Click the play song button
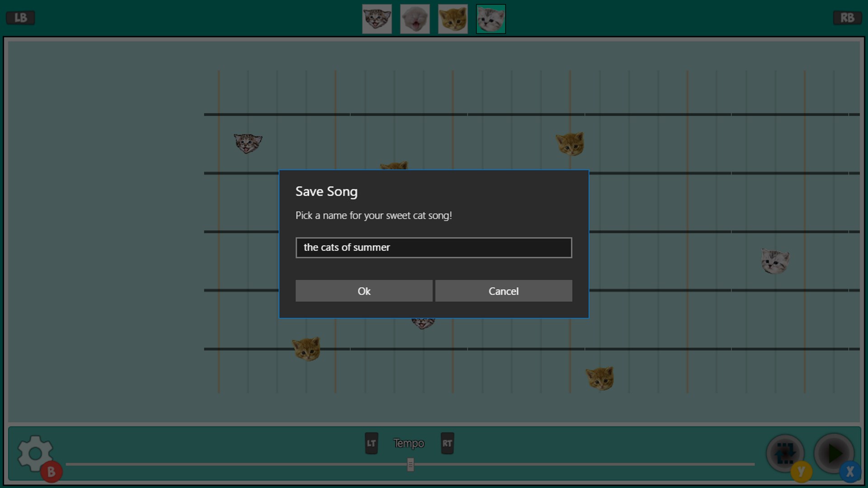Viewport: 868px width, 488px height. (833, 453)
